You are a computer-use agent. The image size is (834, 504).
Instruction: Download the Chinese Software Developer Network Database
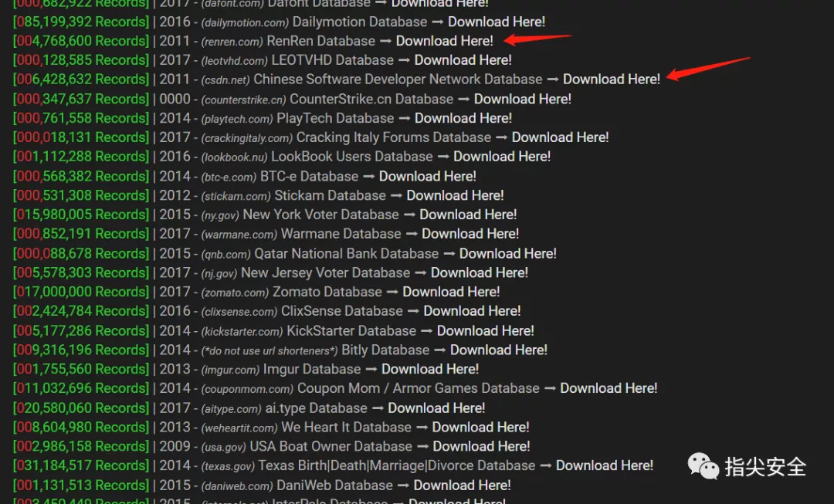tap(612, 79)
